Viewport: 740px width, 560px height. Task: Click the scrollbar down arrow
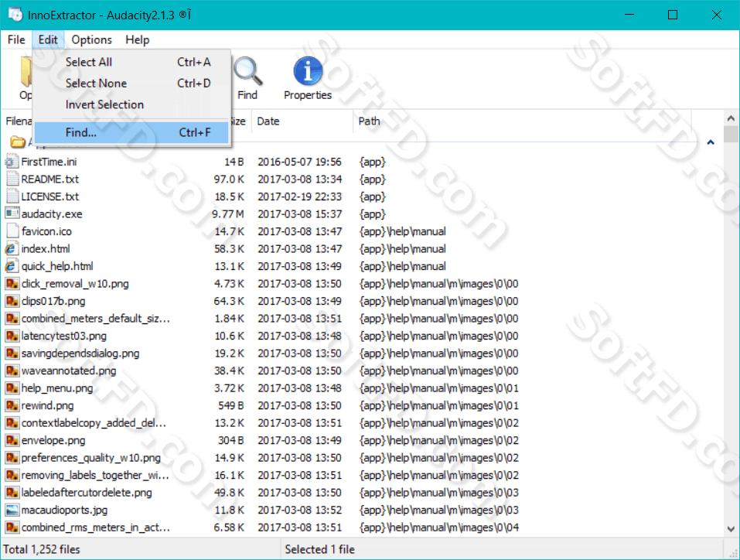click(731, 529)
